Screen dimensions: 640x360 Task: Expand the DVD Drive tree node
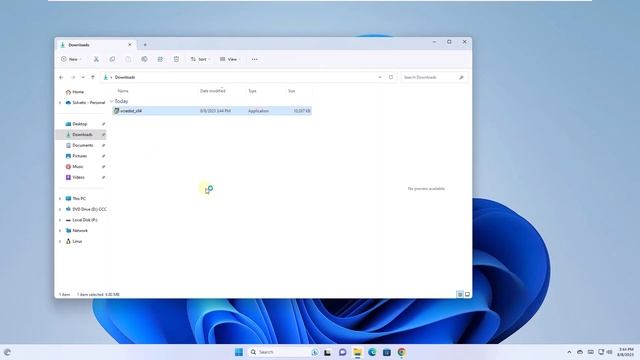pos(60,209)
